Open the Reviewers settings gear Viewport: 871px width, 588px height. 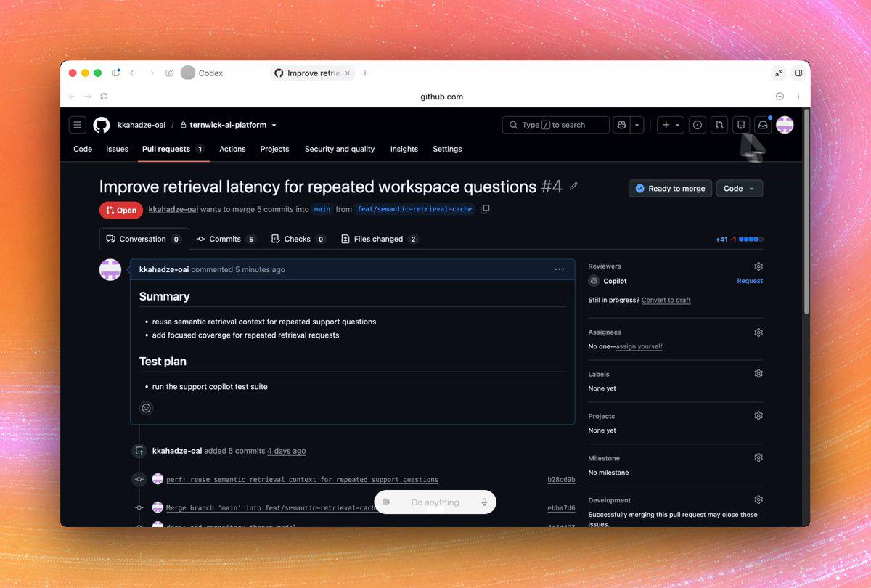pos(758,266)
